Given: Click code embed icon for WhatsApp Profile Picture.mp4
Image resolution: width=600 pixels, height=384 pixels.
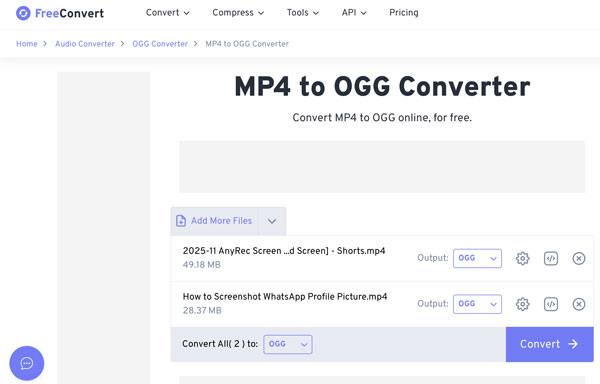Looking at the screenshot, I should click(551, 304).
